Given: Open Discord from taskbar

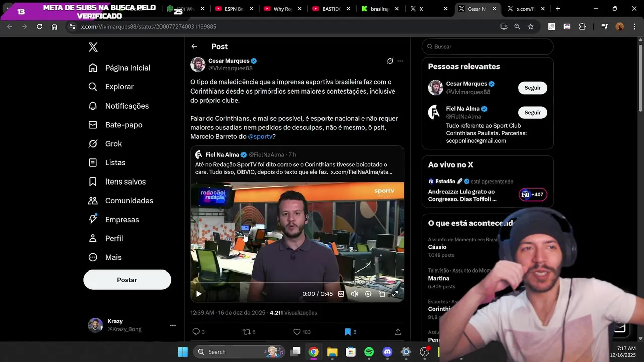Looking at the screenshot, I should [387, 352].
